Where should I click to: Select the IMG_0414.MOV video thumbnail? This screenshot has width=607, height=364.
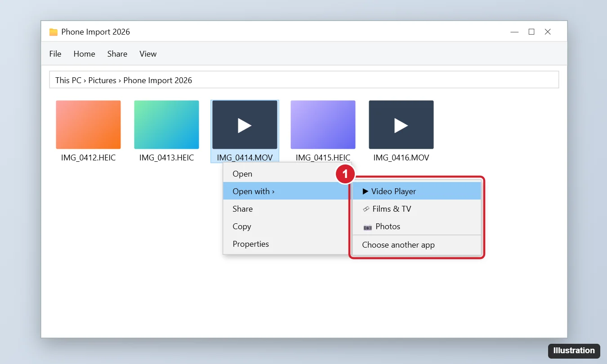[x=245, y=124]
